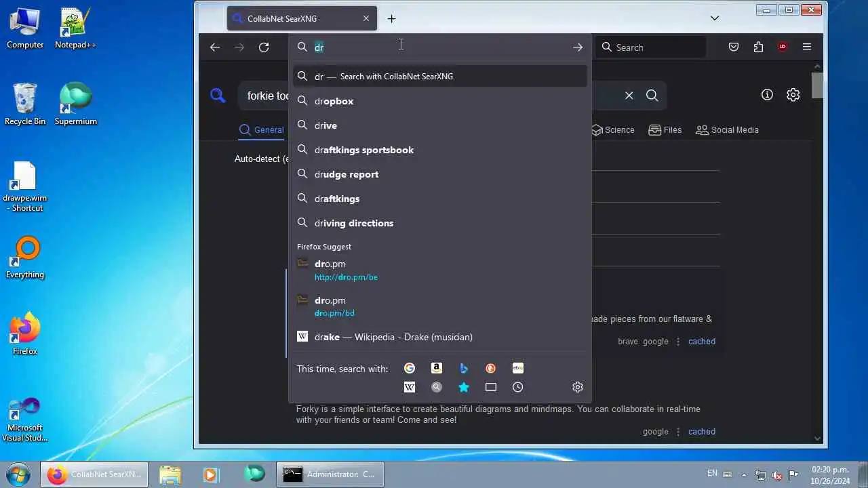Clear the SearXNG query with X
868x488 pixels.
point(629,96)
